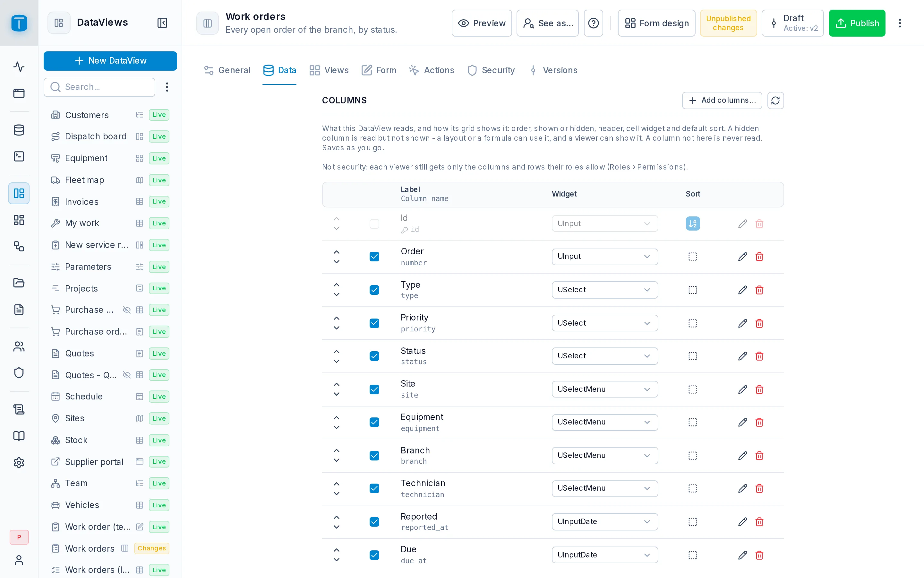924x578 pixels.
Task: Delete the Type column
Action: point(759,290)
